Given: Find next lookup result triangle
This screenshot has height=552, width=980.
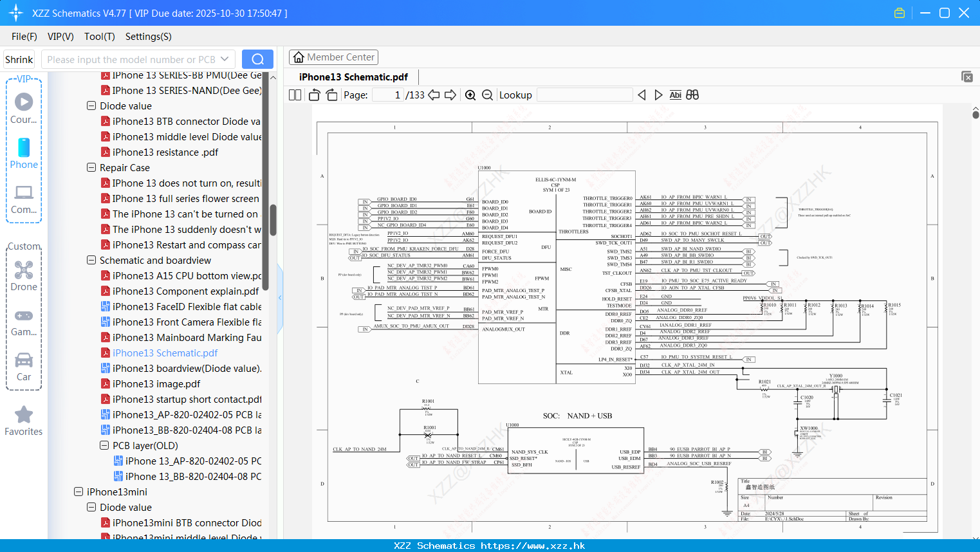Looking at the screenshot, I should pos(658,95).
